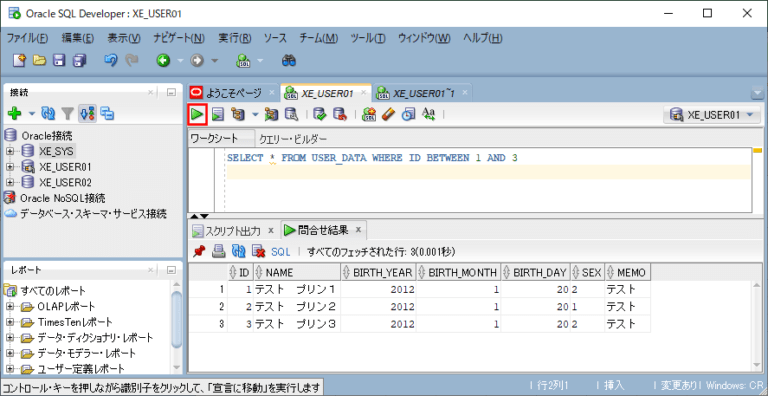Click the blue SQL link in result toolbar
Screen dimensions: 768x396
click(x=281, y=252)
